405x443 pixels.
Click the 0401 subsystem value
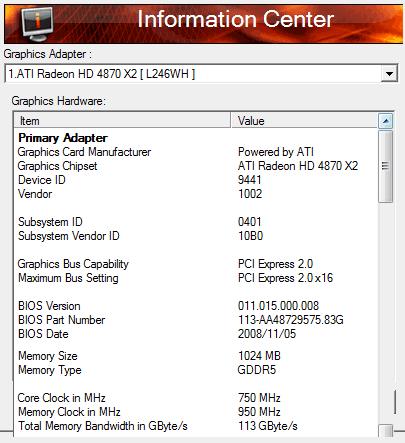coord(249,222)
